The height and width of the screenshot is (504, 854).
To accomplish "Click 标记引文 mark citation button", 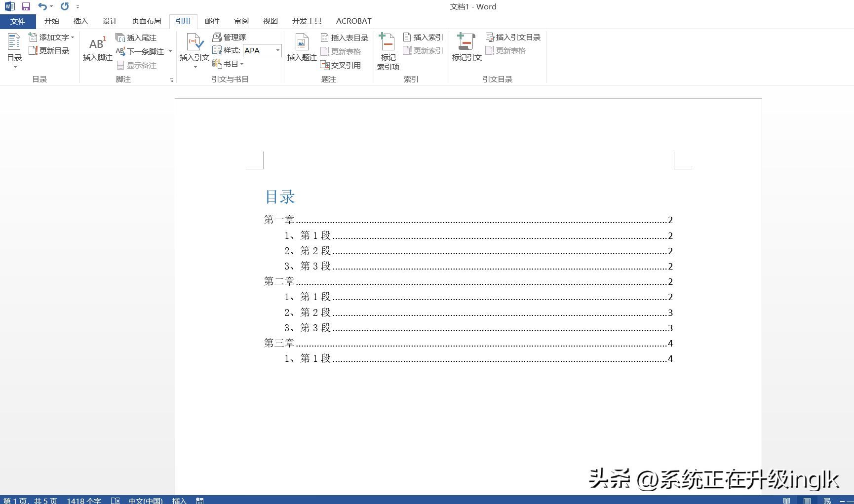I will (466, 48).
